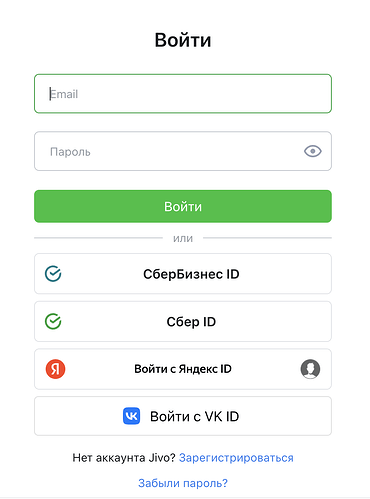This screenshot has height=499, width=370.
Task: Click the СберБизнес ID checkmark logo
Action: [x=53, y=274]
